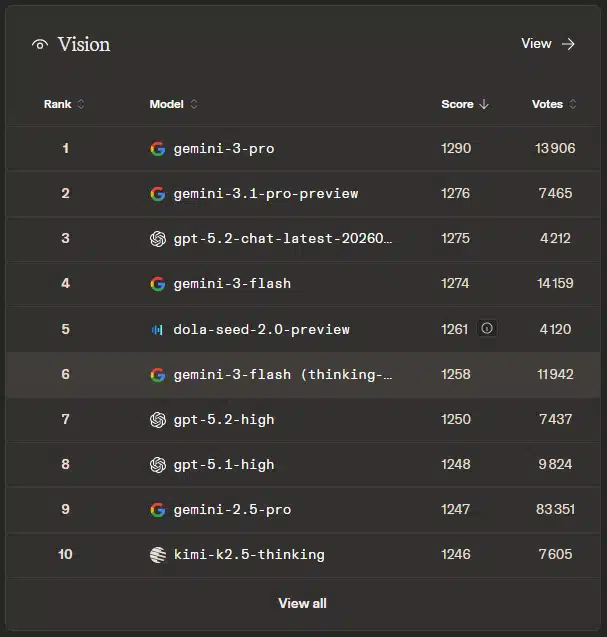The width and height of the screenshot is (607, 637).
Task: Select the gemini-3-flash row ranked fourth
Action: pos(232,283)
